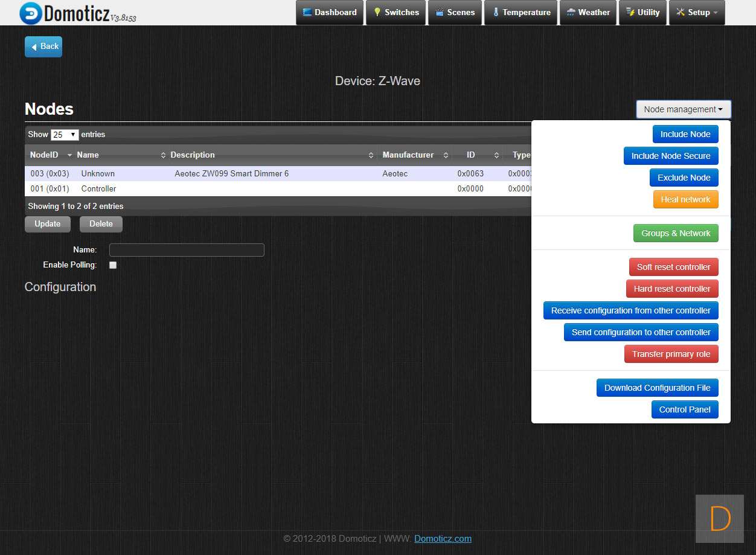Screen dimensions: 756x555
Task: Open the Utility tab
Action: (642, 13)
